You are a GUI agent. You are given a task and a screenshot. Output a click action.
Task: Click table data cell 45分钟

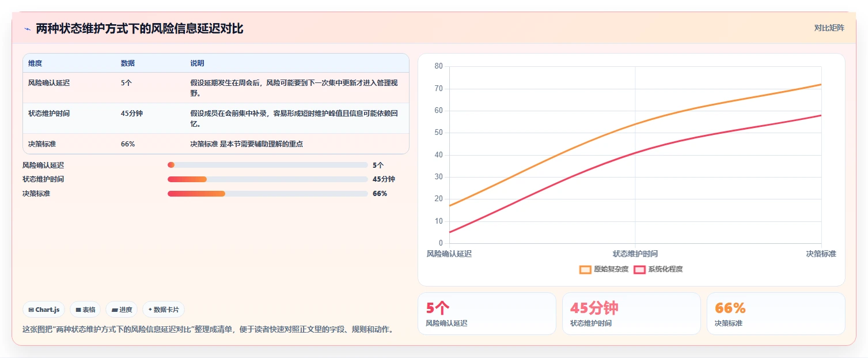pyautogui.click(x=132, y=114)
